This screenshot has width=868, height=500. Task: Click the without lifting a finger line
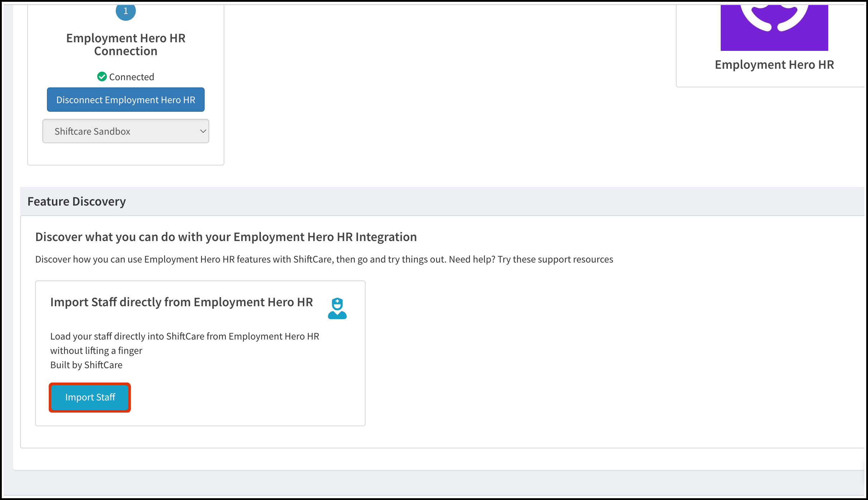pyautogui.click(x=96, y=351)
